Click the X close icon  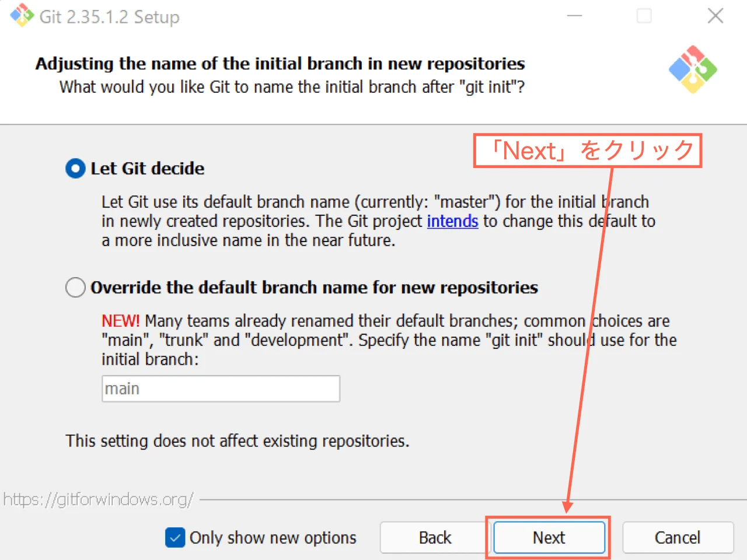click(715, 16)
